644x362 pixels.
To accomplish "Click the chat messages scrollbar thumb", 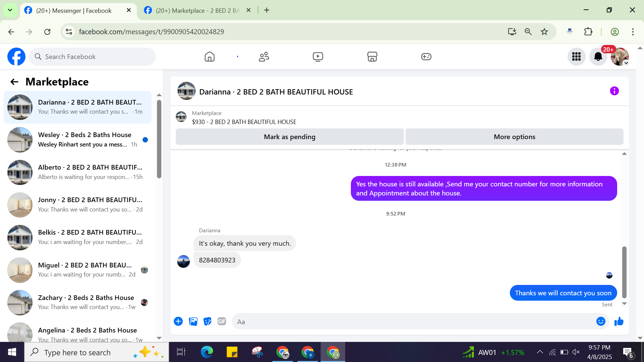I will point(624,271).
